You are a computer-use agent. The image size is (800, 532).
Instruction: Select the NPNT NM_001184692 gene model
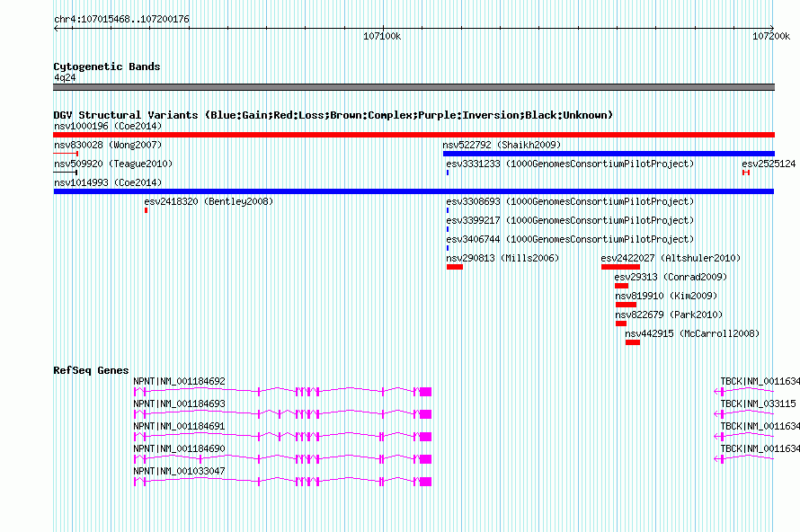coord(282,392)
